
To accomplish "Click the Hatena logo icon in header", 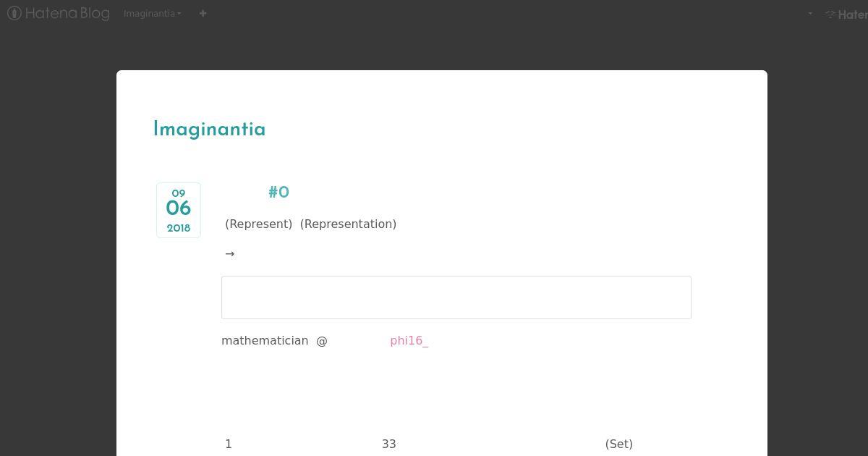I will point(830,14).
